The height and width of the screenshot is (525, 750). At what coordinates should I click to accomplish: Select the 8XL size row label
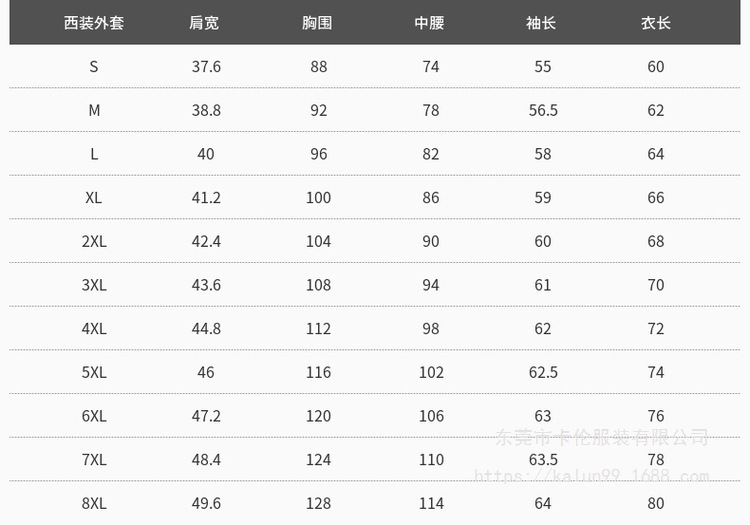point(94,504)
